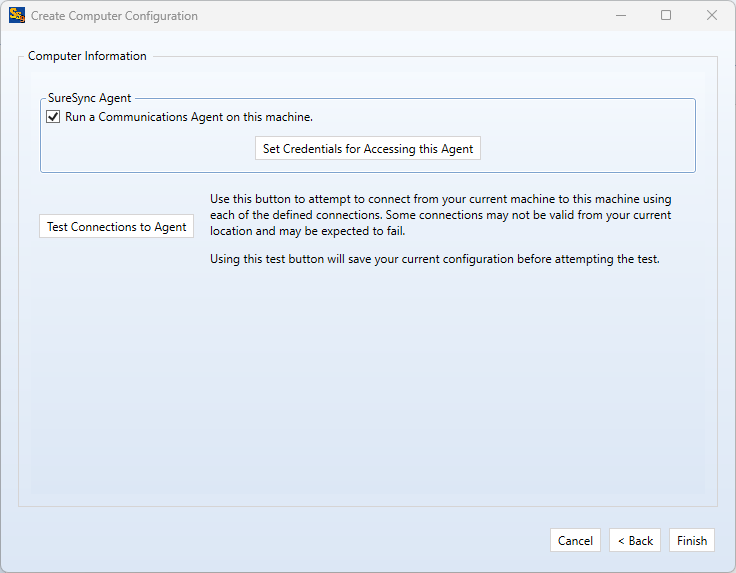Click the 'Run a Communications Agent on this machine' label
The height and width of the screenshot is (573, 736).
pos(189,117)
